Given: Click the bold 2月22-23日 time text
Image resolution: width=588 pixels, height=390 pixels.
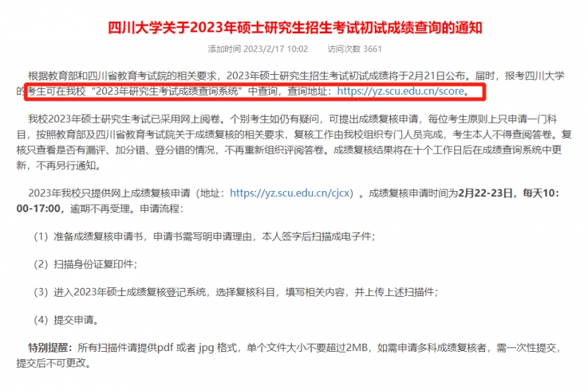Looking at the screenshot, I should [485, 193].
